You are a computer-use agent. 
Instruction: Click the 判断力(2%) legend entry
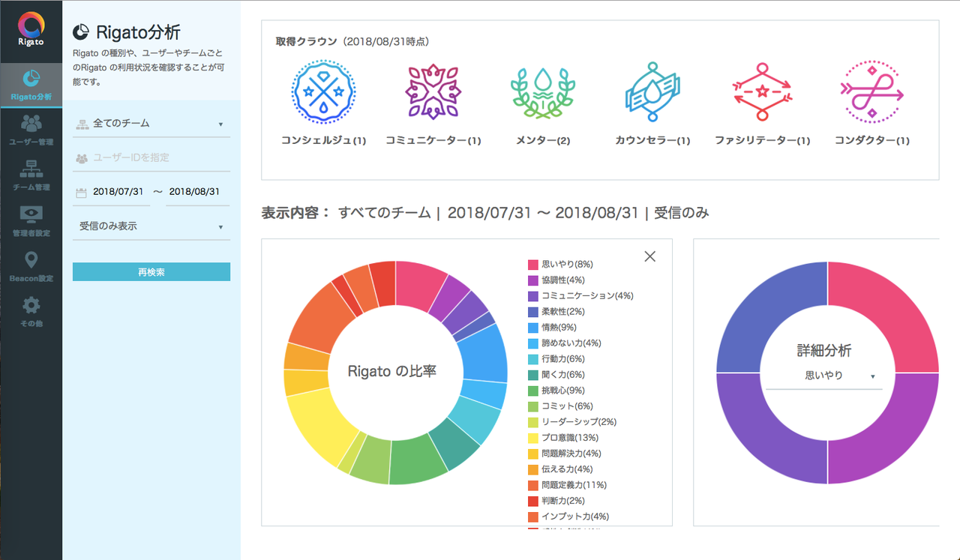[556, 501]
